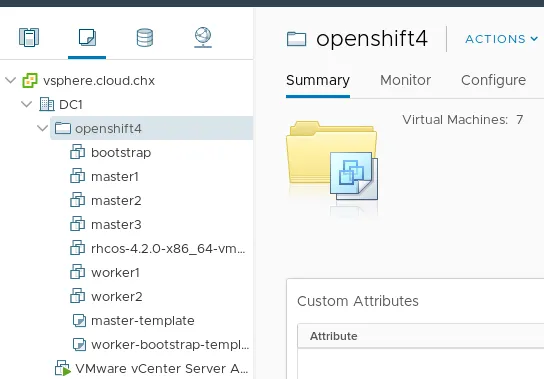Click the Virtual Machines: 7 text
The height and width of the screenshot is (379, 544).
pyautogui.click(x=463, y=120)
